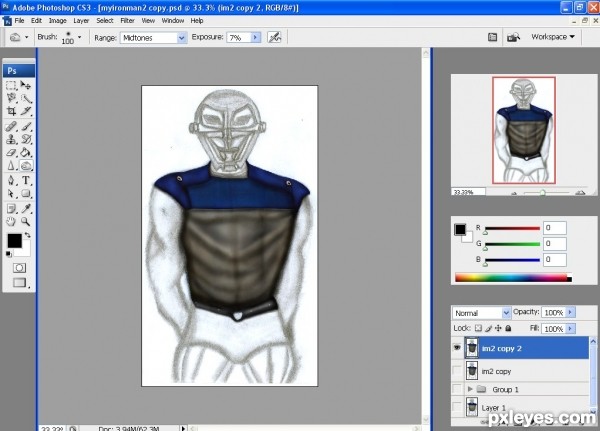Change screen mode button in toolbox
600x431 pixels.
coord(20,282)
